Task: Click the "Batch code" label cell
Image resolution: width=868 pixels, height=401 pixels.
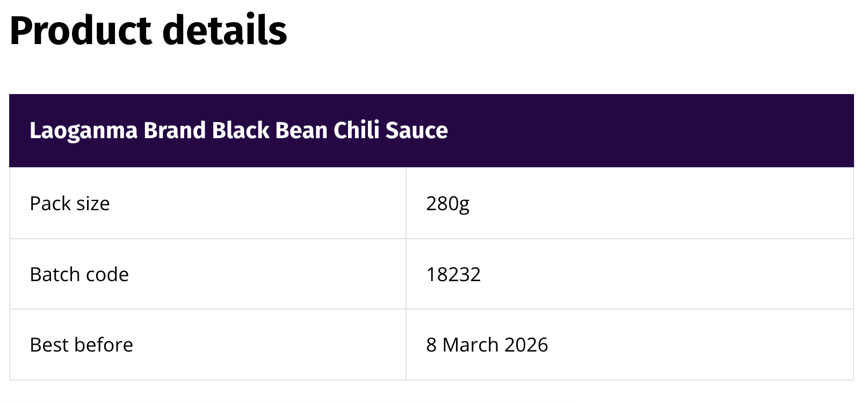Action: pos(208,274)
